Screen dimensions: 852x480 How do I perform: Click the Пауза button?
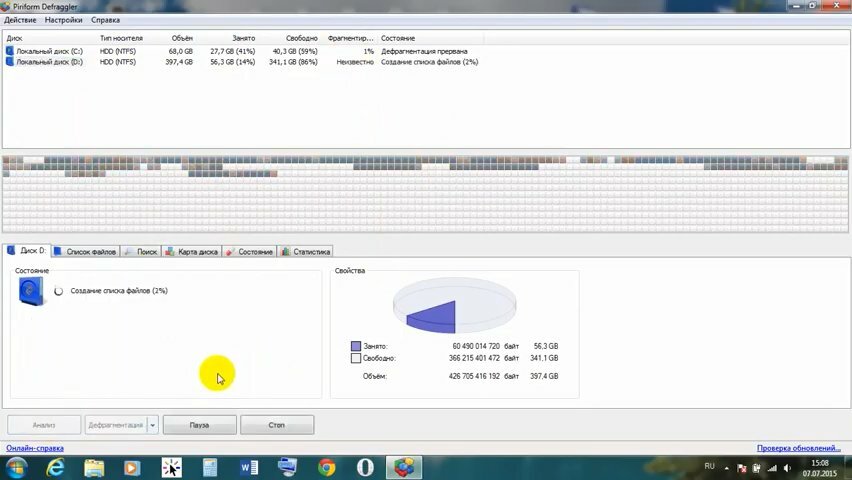(x=199, y=425)
